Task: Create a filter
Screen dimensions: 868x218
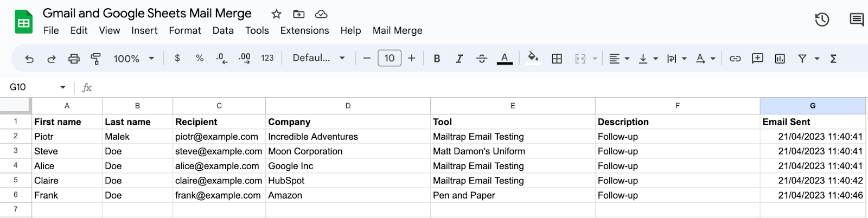Action: click(x=802, y=59)
